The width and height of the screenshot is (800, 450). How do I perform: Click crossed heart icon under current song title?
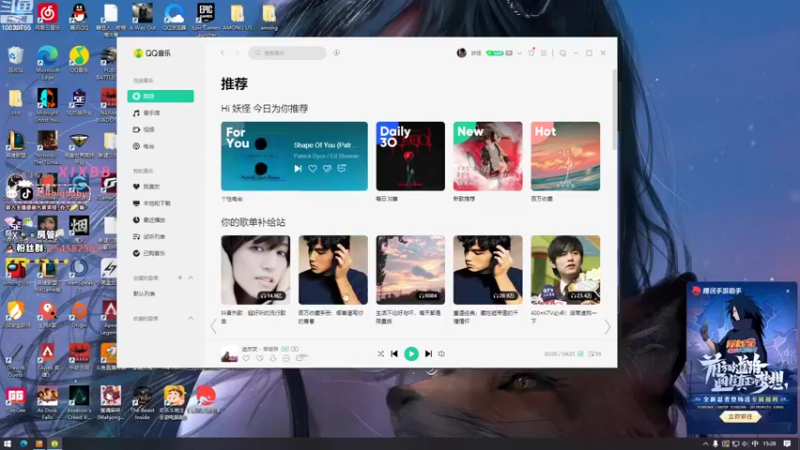pyautogui.click(x=260, y=359)
